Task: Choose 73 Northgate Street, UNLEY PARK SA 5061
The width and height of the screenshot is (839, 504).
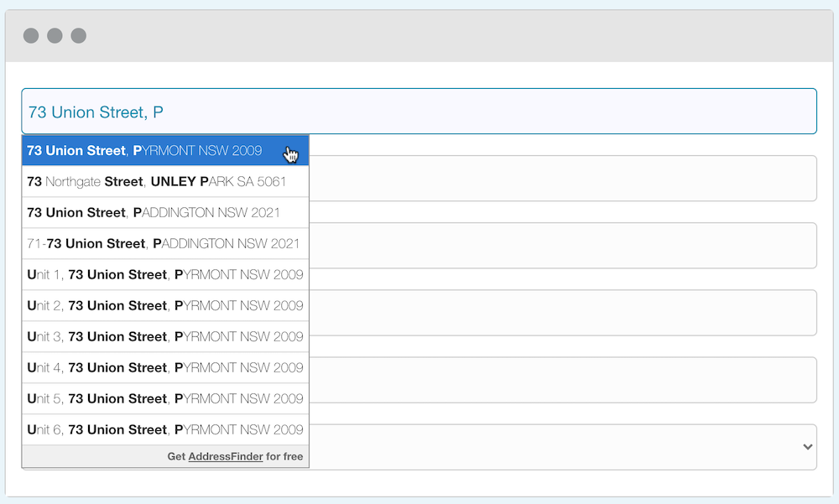Action: click(165, 181)
